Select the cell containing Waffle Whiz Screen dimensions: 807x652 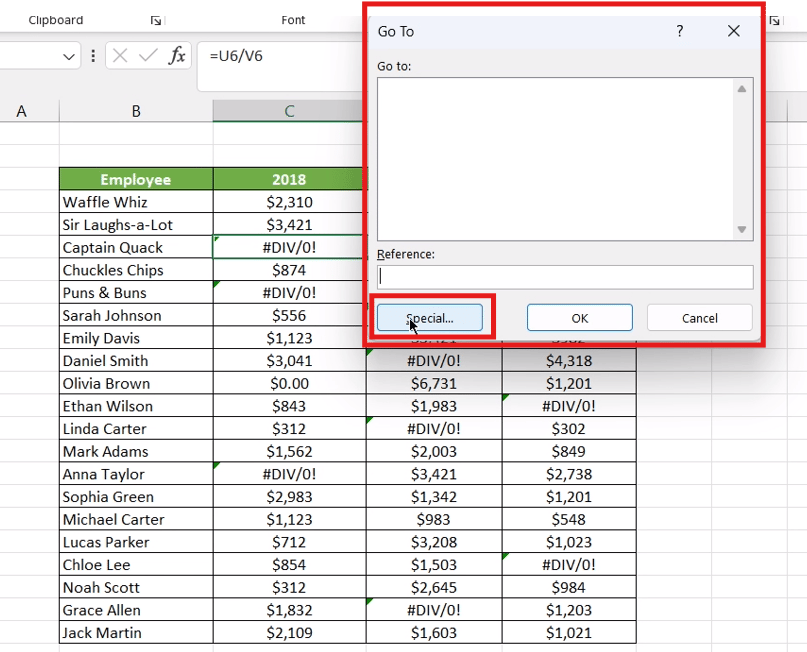[136, 201]
